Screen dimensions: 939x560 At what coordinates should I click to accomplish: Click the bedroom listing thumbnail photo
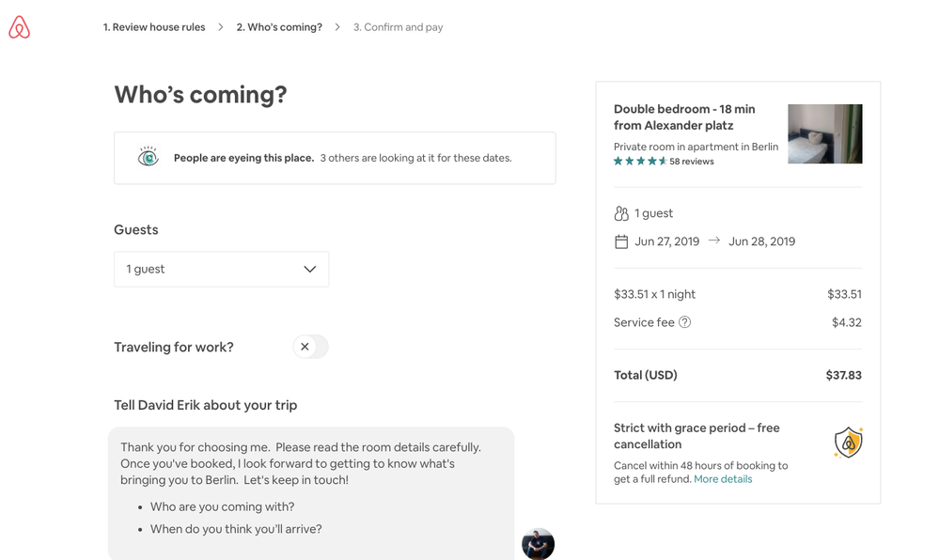click(x=824, y=133)
